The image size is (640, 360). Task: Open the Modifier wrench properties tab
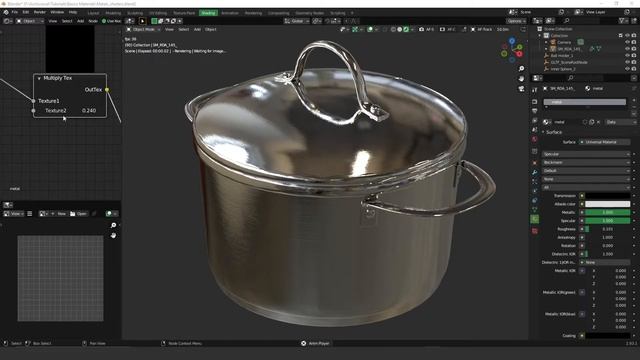pyautogui.click(x=535, y=172)
